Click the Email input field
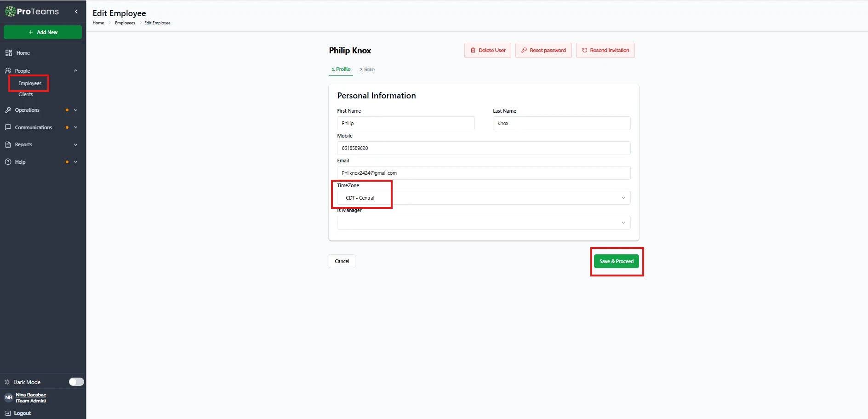The width and height of the screenshot is (868, 419). click(483, 173)
